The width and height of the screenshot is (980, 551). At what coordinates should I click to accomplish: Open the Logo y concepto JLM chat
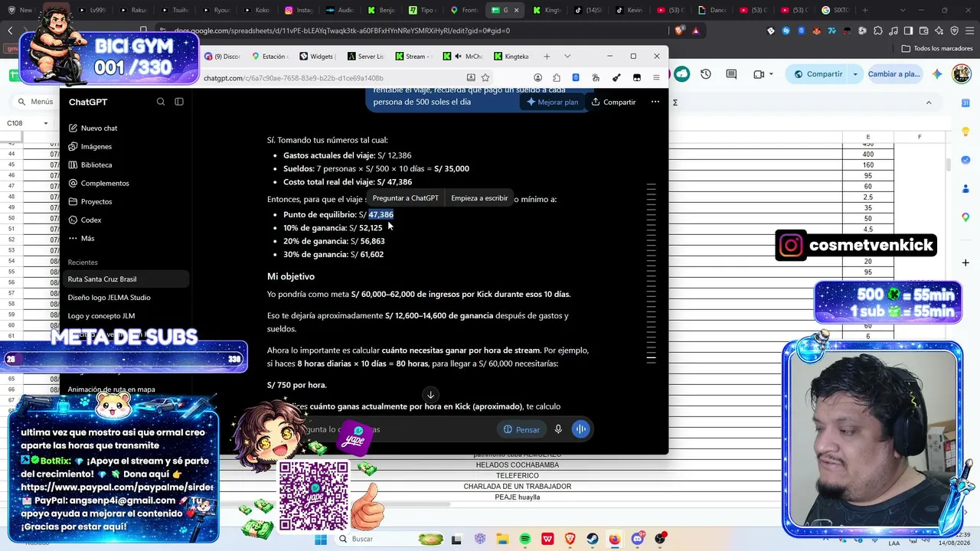click(101, 316)
